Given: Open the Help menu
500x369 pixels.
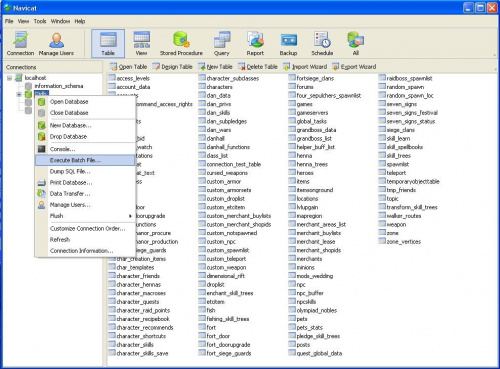Looking at the screenshot, I should (x=80, y=21).
